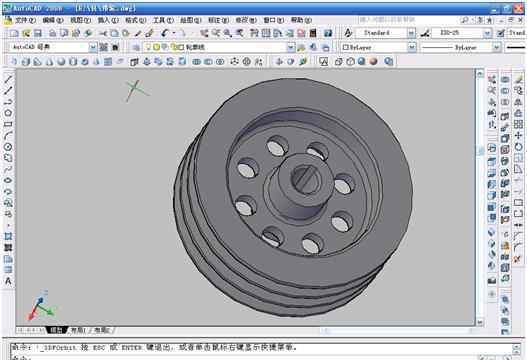Open the Layer Properties Manager

(x=136, y=47)
